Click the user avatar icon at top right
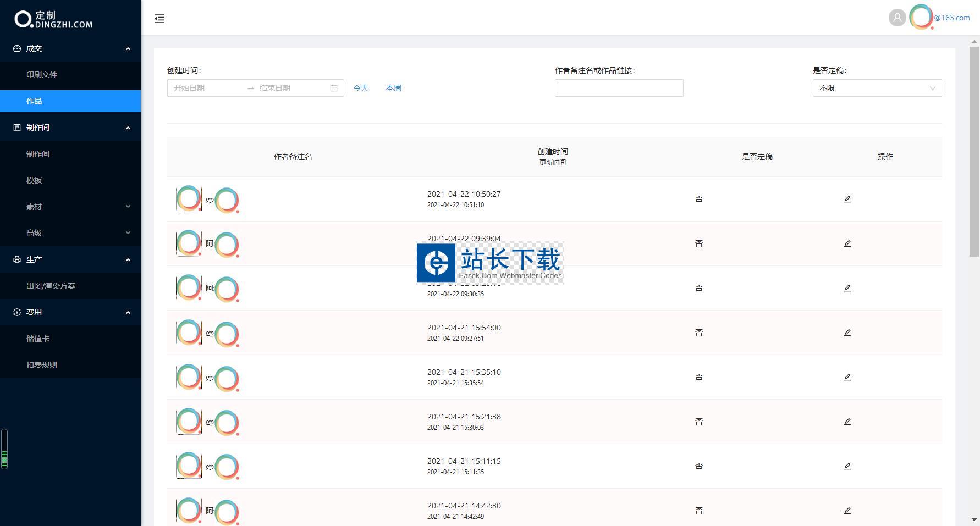 [897, 18]
